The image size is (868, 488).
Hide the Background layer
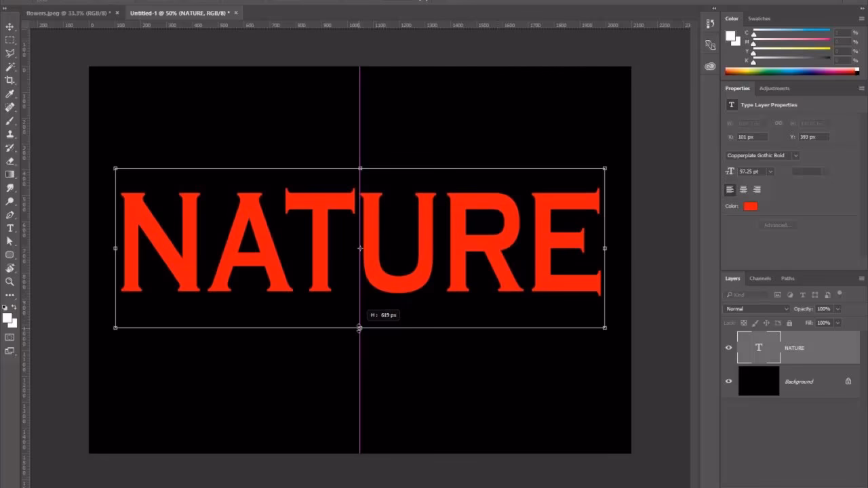coord(729,381)
